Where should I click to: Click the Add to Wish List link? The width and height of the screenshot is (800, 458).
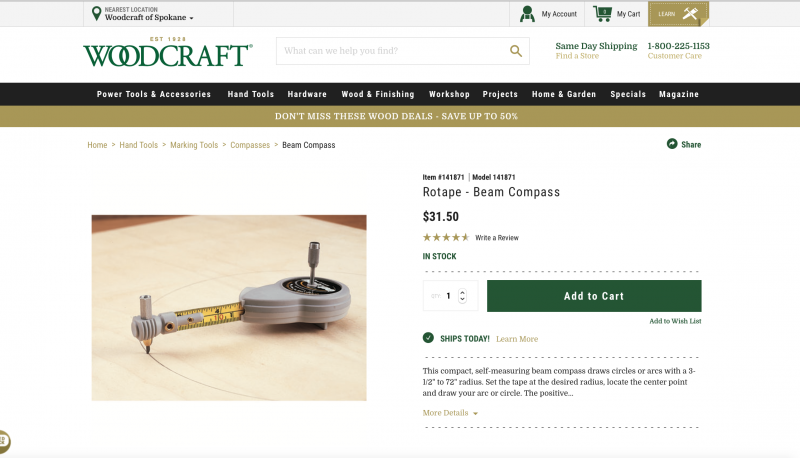pyautogui.click(x=675, y=321)
